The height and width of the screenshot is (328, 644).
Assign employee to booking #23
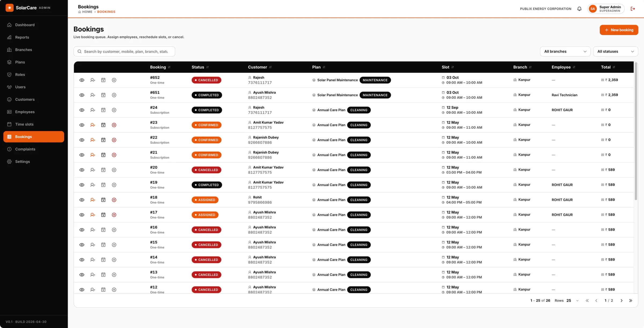93,125
